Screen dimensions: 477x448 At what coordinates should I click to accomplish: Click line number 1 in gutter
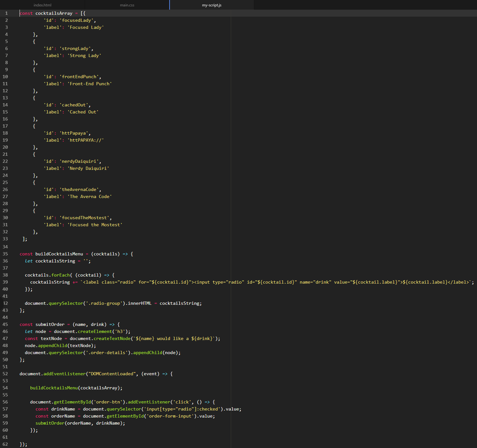click(6, 13)
